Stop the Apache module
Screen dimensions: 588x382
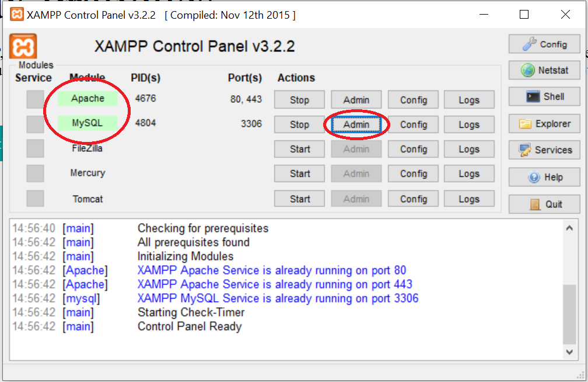[299, 100]
